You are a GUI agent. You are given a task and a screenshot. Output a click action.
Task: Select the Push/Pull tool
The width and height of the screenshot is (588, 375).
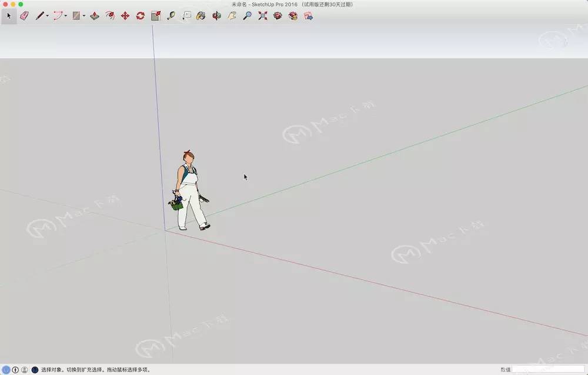95,16
